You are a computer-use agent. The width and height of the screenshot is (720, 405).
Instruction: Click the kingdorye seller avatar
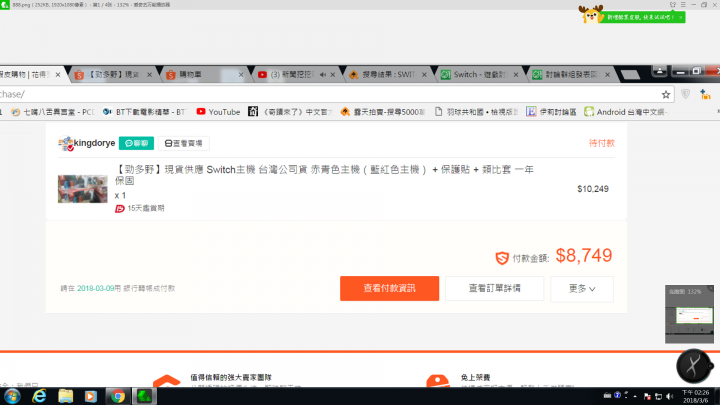click(x=66, y=143)
